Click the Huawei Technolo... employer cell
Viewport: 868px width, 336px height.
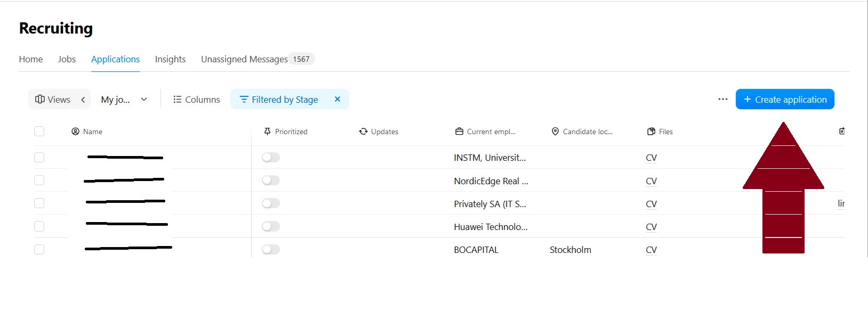[x=491, y=227]
